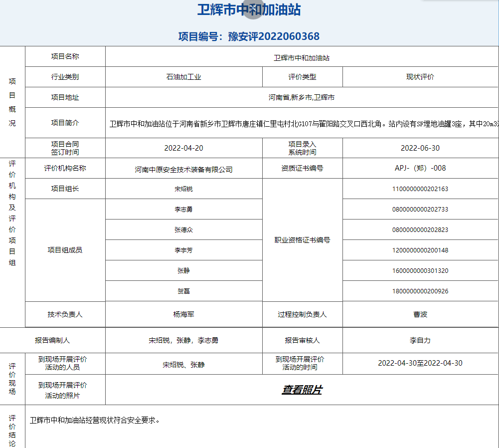Screen dimensions: 499x448
Task: Select certificate number 1600000000301320
Action: point(420,271)
